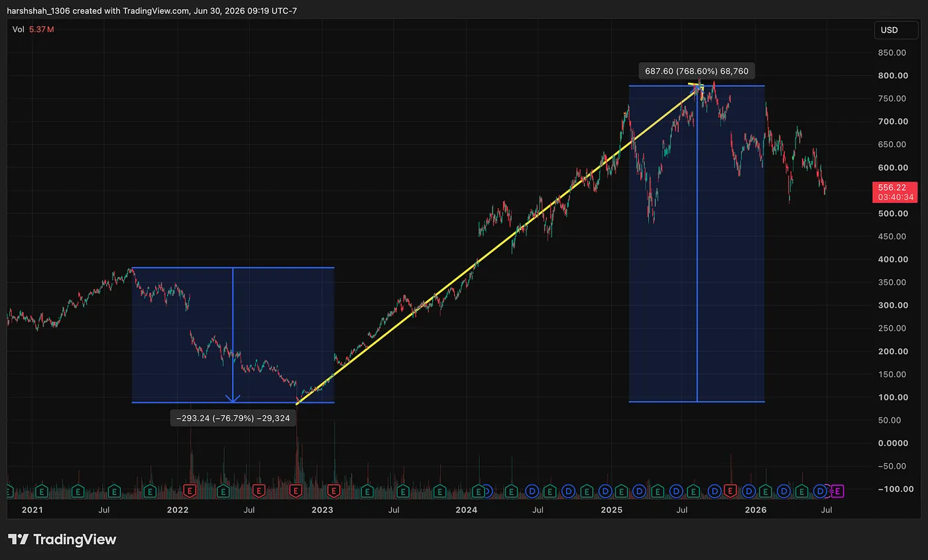Click the green earnings marker above the 2021 label
Viewport: 928px width, 560px height.
[x=42, y=491]
